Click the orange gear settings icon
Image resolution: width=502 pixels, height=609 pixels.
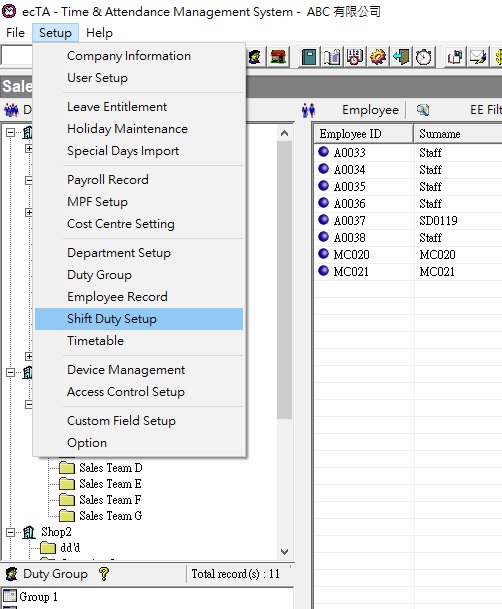coord(378,57)
